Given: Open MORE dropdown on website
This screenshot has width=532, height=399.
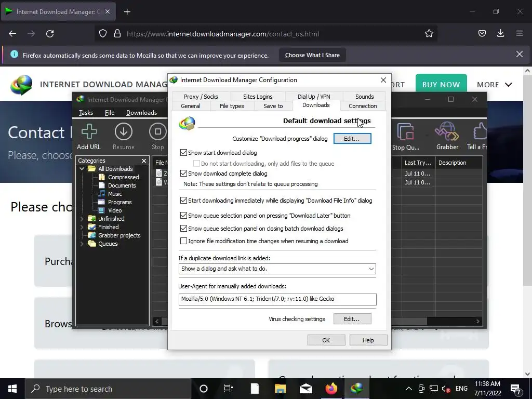Looking at the screenshot, I should click(494, 85).
